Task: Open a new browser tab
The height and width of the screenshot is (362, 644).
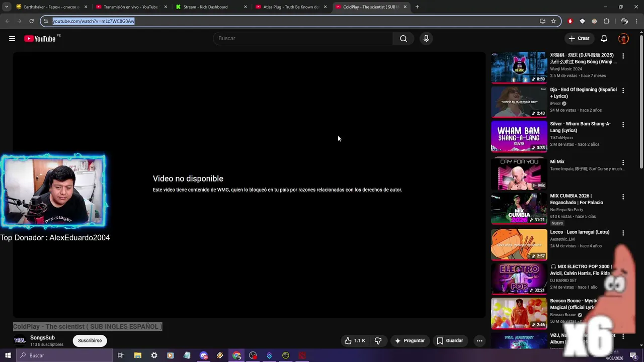Action: click(x=417, y=7)
